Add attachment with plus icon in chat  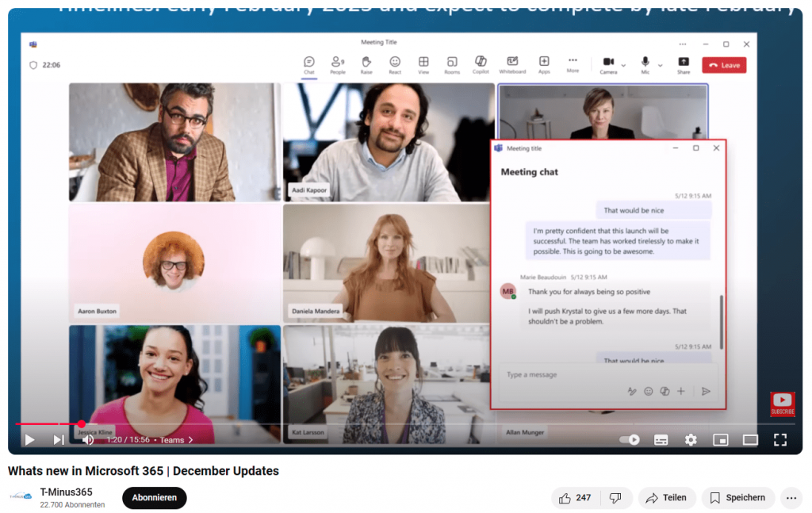click(681, 392)
